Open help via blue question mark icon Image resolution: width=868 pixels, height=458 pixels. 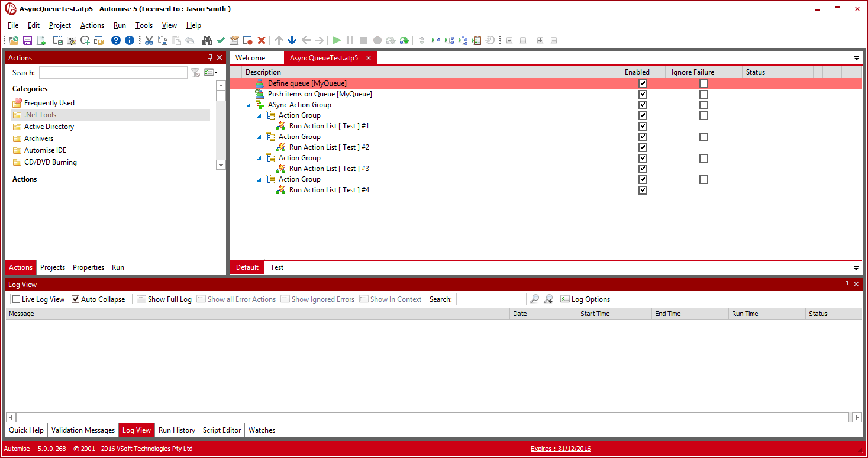(x=116, y=40)
